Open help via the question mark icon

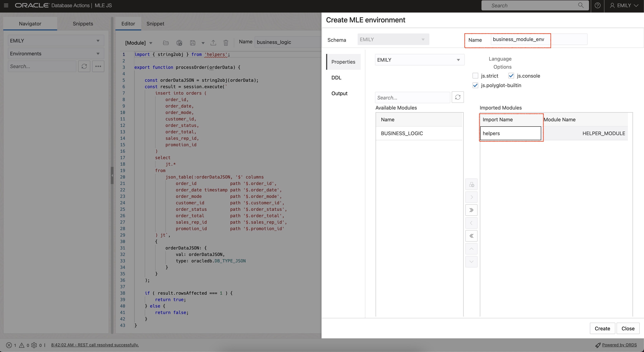598,5
